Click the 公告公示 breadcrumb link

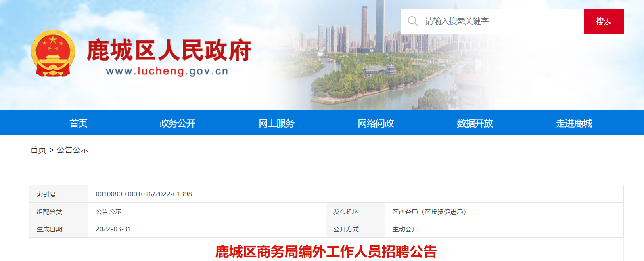coord(73,150)
